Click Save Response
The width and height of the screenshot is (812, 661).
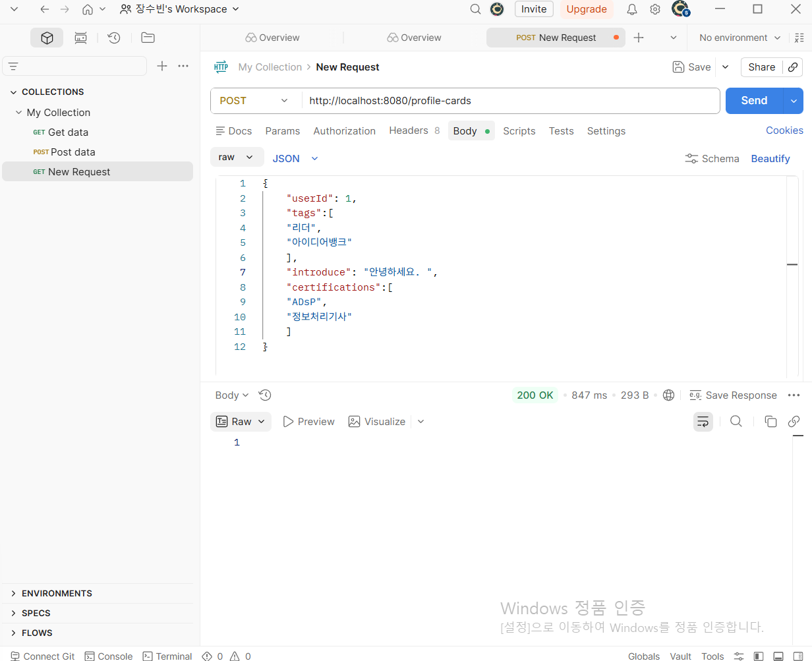[x=733, y=395]
